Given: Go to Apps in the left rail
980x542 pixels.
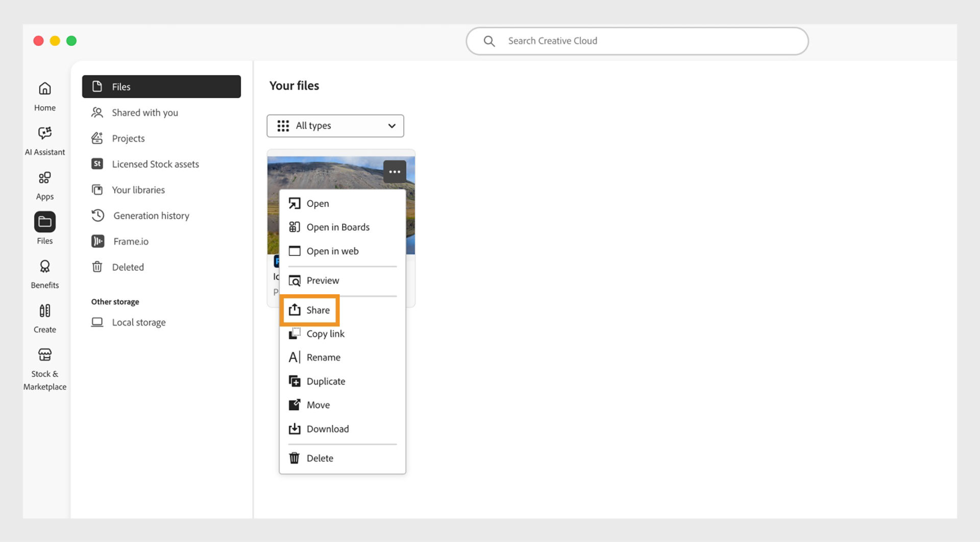Looking at the screenshot, I should (45, 185).
